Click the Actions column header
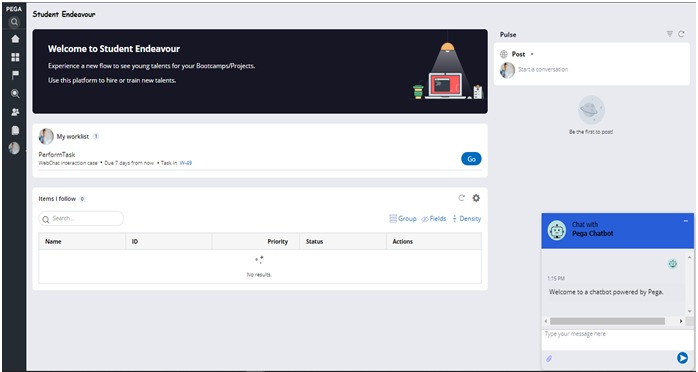The image size is (698, 372). click(402, 242)
